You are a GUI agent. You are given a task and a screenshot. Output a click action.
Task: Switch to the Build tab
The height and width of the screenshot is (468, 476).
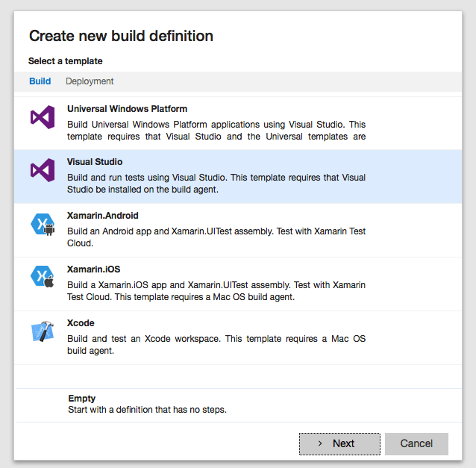(x=40, y=81)
